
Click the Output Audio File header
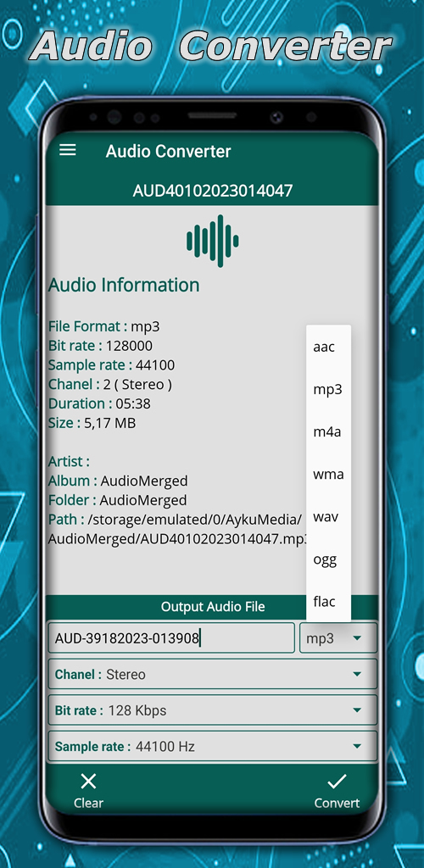click(x=213, y=607)
